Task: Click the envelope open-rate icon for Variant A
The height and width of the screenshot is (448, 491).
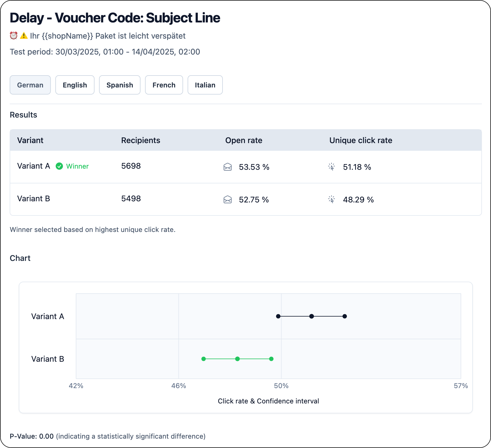Action: point(228,167)
